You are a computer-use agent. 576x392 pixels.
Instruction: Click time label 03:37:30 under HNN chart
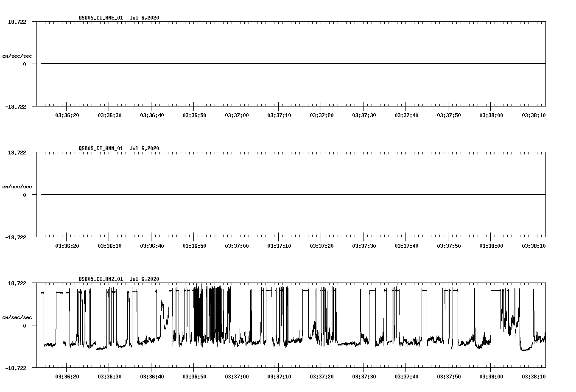pos(364,246)
